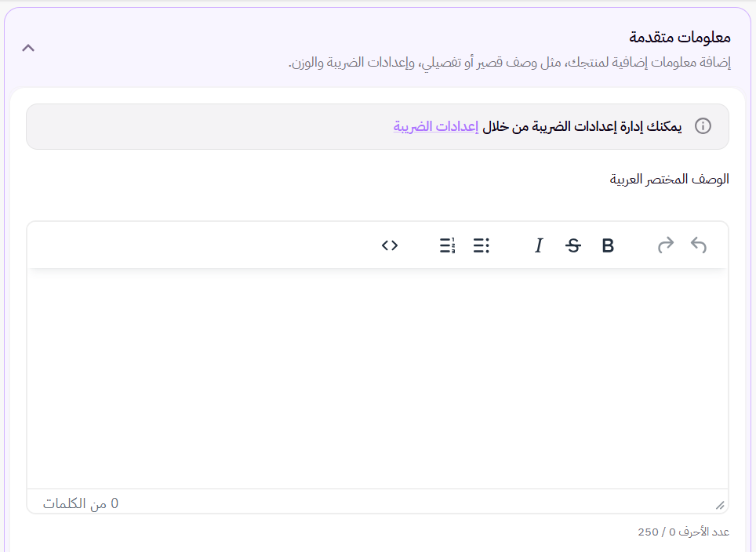Screen dimensions: 756x552
Task: Click the 'عدد الأحرف 0 / 250' counter
Action: (683, 532)
